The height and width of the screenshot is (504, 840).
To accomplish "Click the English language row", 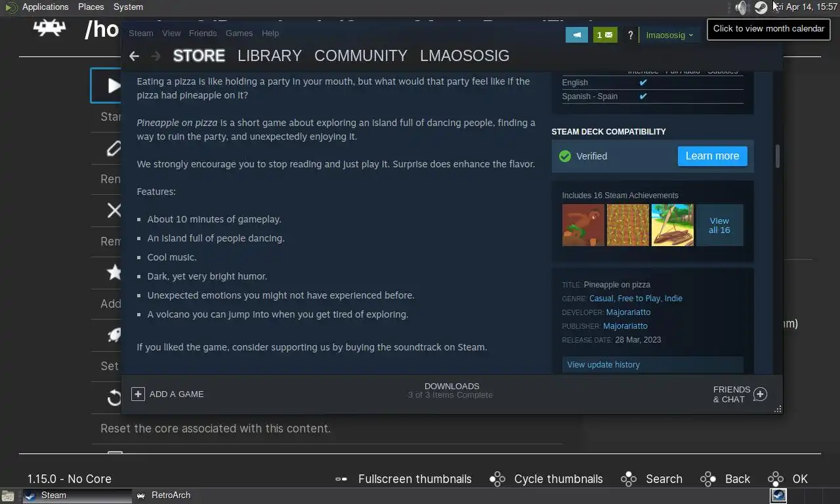I will coord(652,83).
